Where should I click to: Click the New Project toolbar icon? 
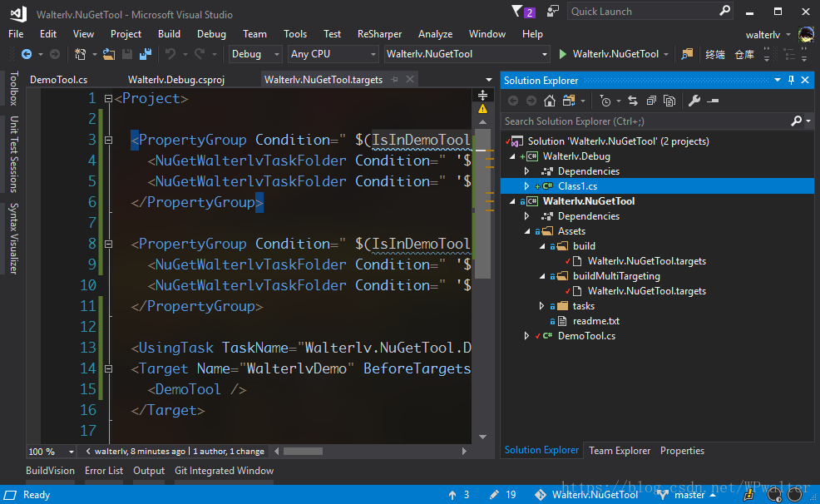click(80, 54)
